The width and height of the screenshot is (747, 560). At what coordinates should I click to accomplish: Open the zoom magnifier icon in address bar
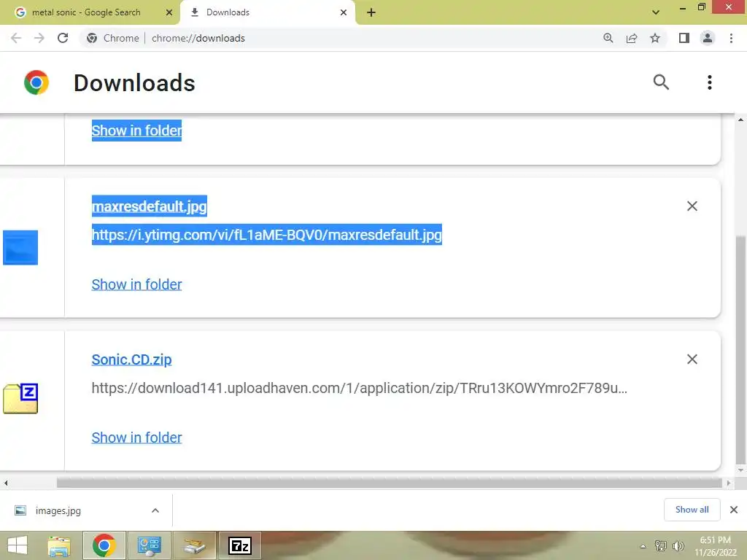pos(608,38)
